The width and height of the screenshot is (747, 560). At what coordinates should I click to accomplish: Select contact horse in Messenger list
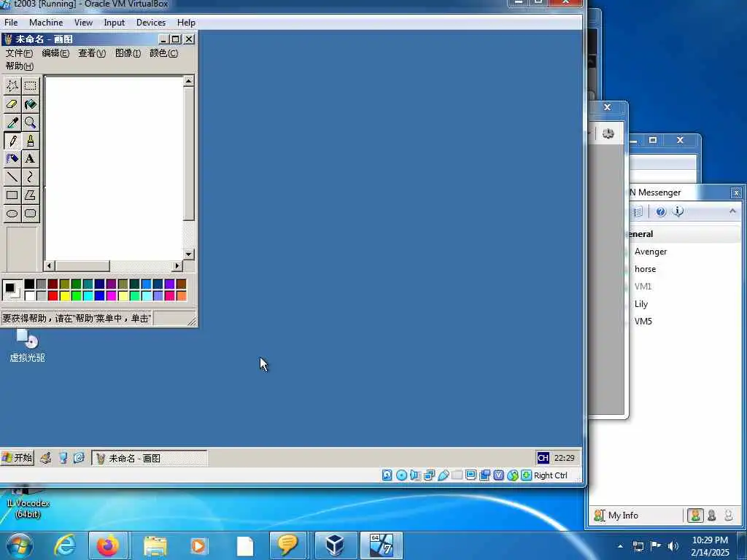point(645,269)
